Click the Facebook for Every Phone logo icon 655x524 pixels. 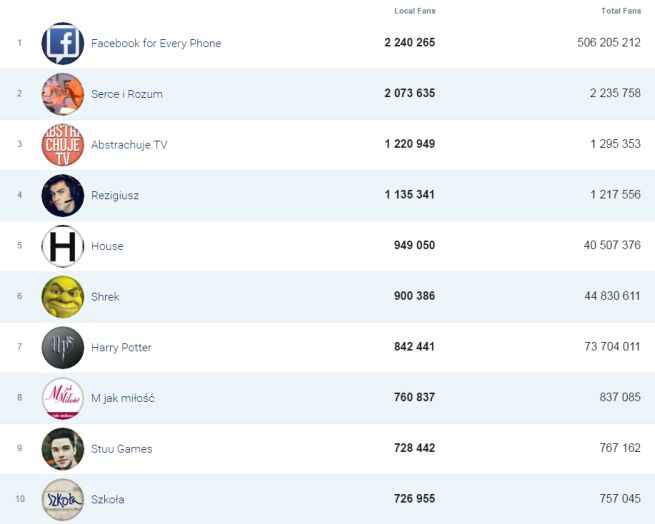[63, 44]
